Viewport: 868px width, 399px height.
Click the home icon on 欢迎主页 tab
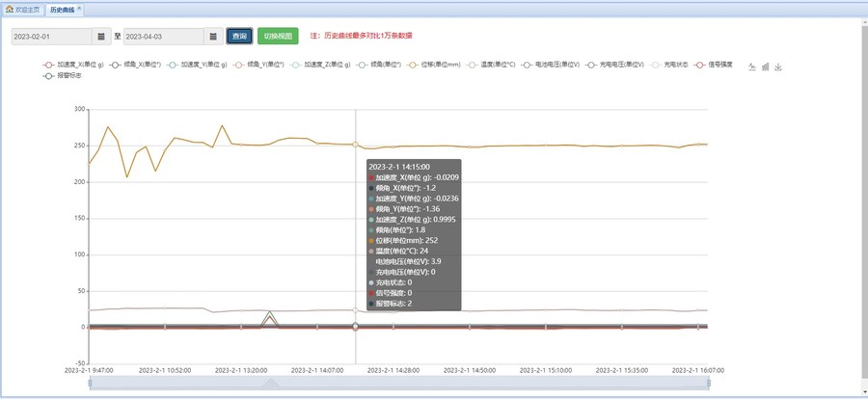(x=10, y=9)
